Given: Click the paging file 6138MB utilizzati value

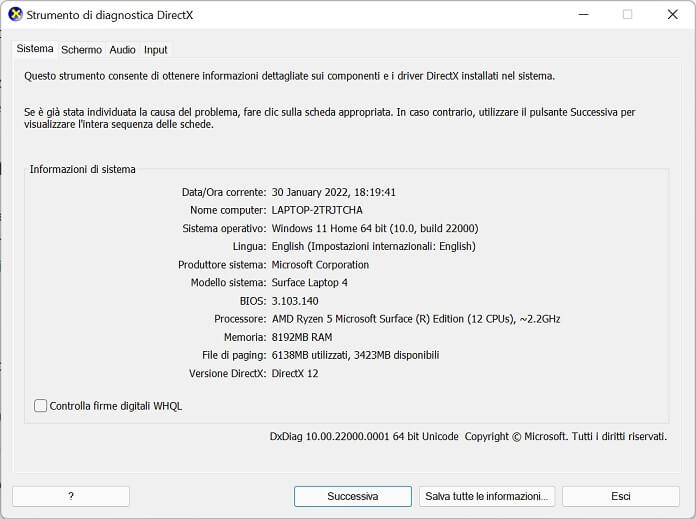Looking at the screenshot, I should 355,355.
